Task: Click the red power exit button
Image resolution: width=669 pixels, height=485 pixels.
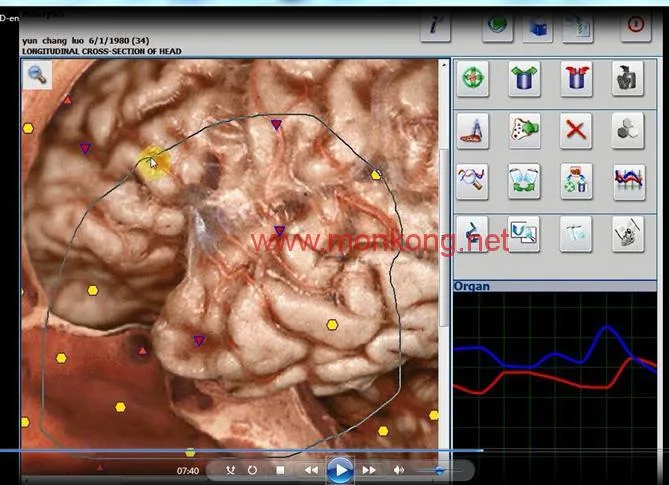Action: click(636, 26)
